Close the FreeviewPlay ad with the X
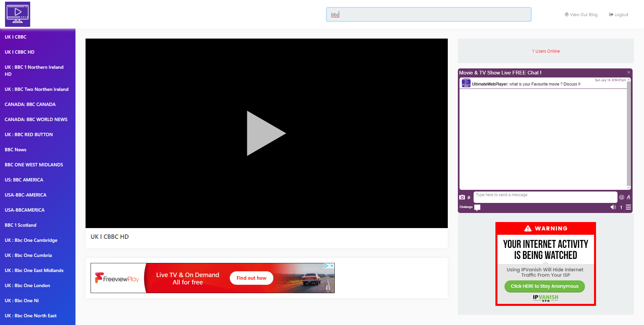Image resolution: width=644 pixels, height=325 pixels. pyautogui.click(x=332, y=266)
